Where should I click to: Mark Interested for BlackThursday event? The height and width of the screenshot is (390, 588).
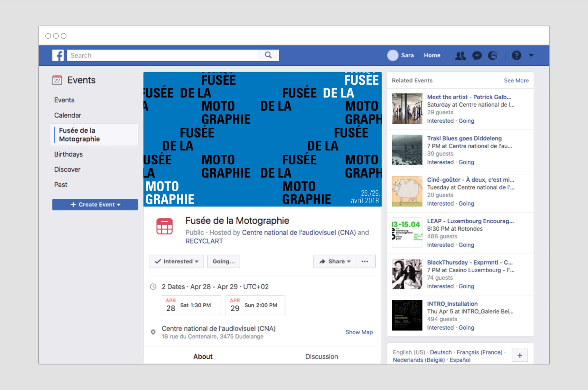pyautogui.click(x=440, y=286)
